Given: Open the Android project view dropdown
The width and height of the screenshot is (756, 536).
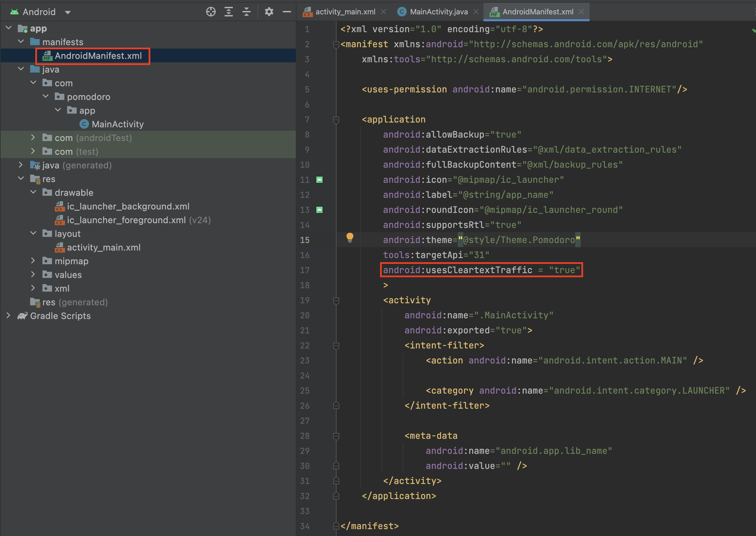Looking at the screenshot, I should (68, 12).
